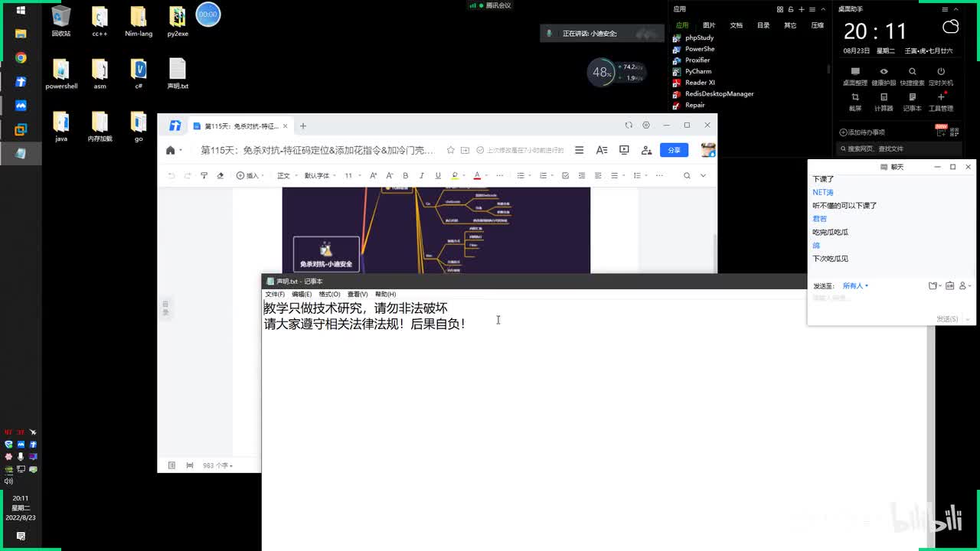
Task: Insert a checkbox task list
Action: (565, 175)
